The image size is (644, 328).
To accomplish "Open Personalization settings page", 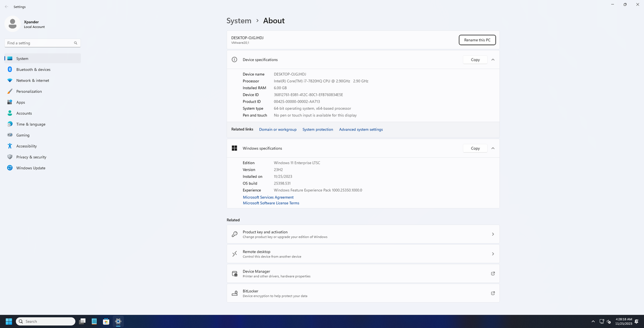I will pos(43,91).
